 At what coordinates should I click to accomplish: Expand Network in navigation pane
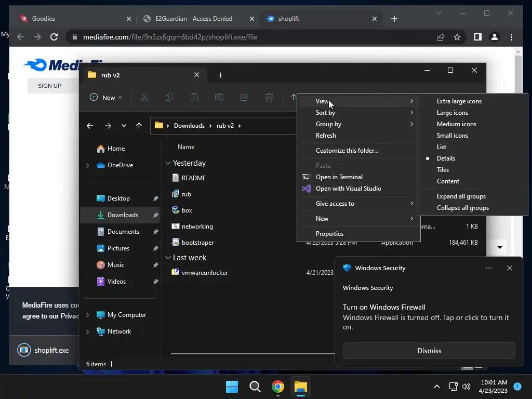[x=87, y=331]
